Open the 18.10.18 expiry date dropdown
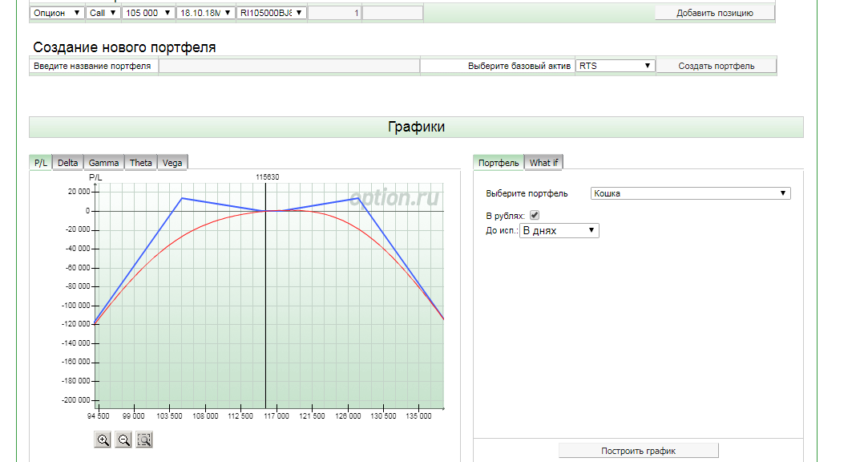868x462 pixels. click(205, 13)
